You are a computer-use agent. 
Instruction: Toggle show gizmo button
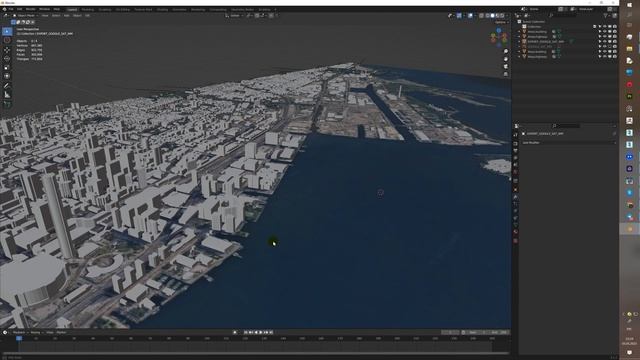pos(459,16)
